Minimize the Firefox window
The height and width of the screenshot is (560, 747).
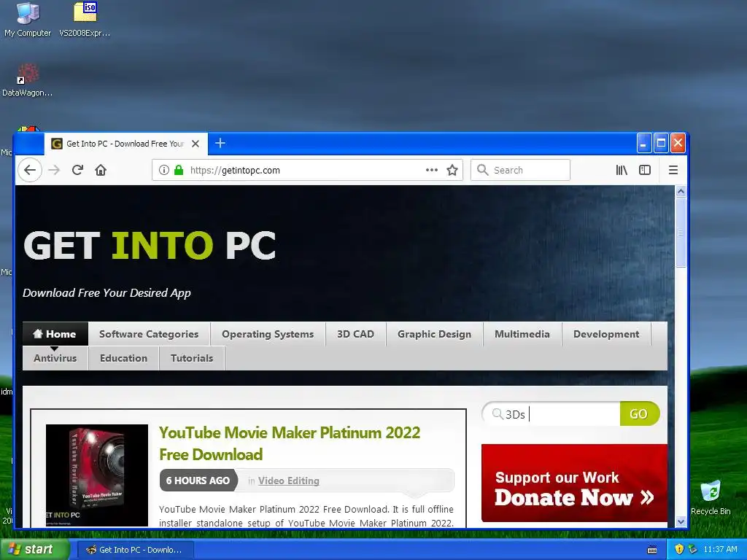(643, 143)
